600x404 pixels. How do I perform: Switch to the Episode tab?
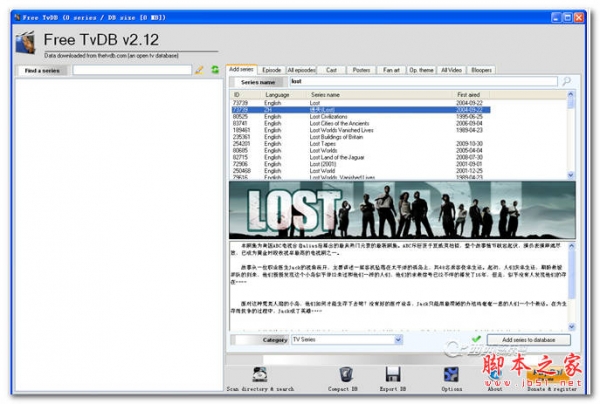272,70
